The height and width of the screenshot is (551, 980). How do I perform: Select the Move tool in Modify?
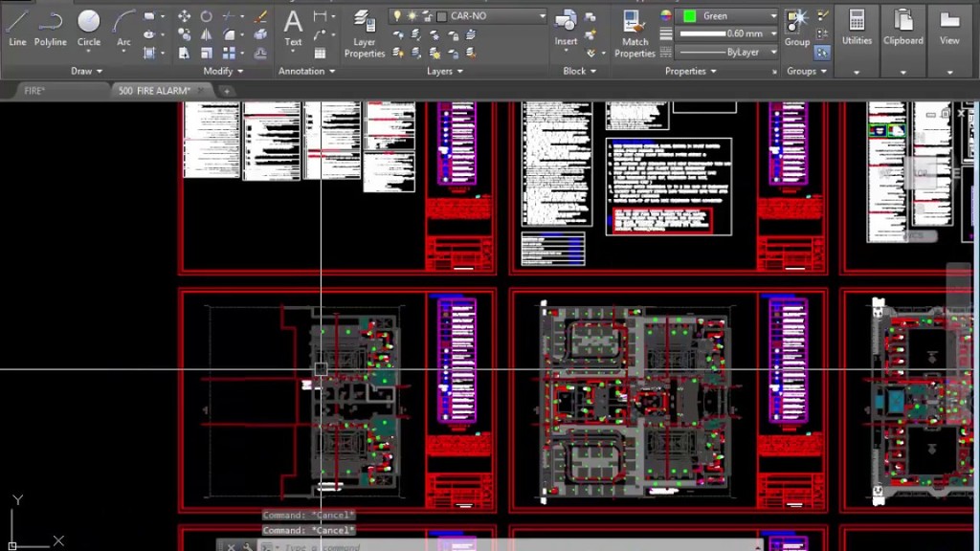(184, 16)
